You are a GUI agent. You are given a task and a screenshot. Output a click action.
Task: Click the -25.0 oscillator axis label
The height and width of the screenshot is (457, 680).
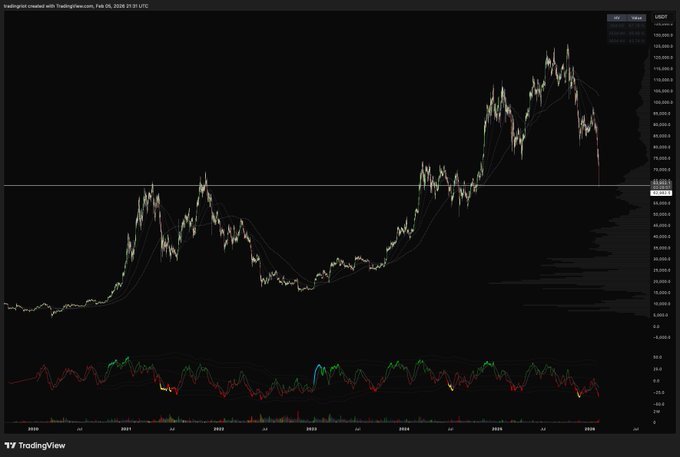[658, 392]
